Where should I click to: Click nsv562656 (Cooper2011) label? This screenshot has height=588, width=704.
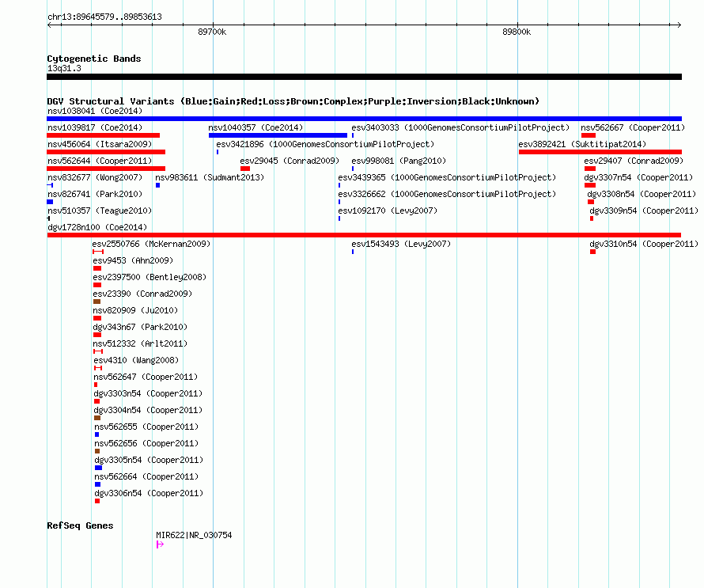click(x=146, y=443)
